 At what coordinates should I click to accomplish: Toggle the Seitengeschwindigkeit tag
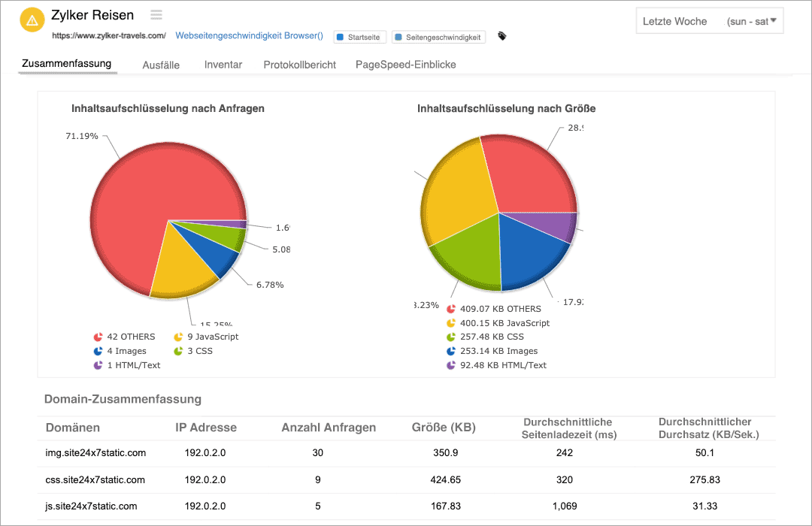(x=438, y=37)
